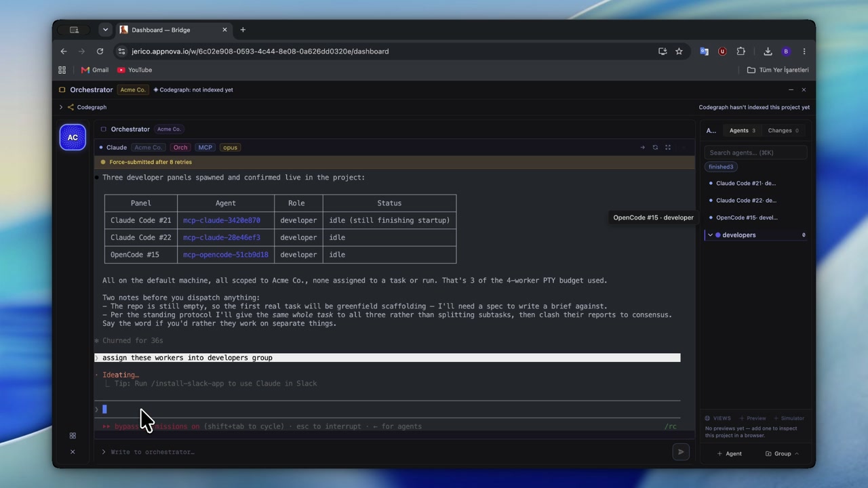Screen dimensions: 868x488
Task: Click the Force-submitted after 8 retries notice
Action: pyautogui.click(x=151, y=162)
